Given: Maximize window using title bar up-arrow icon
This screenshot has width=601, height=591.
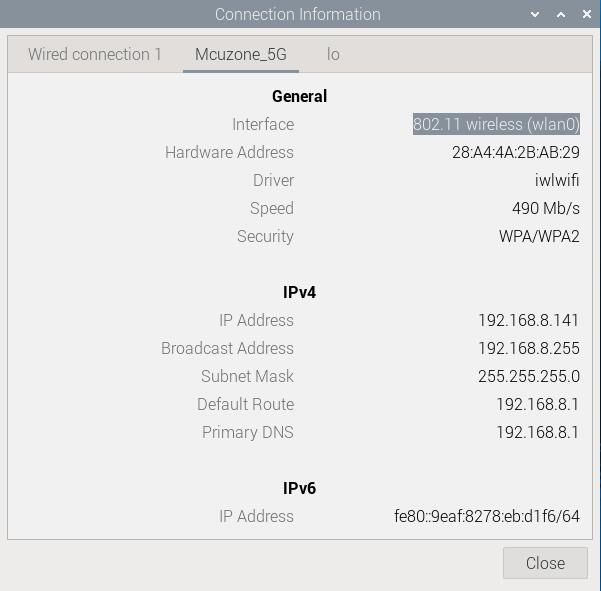Looking at the screenshot, I should click(x=560, y=15).
